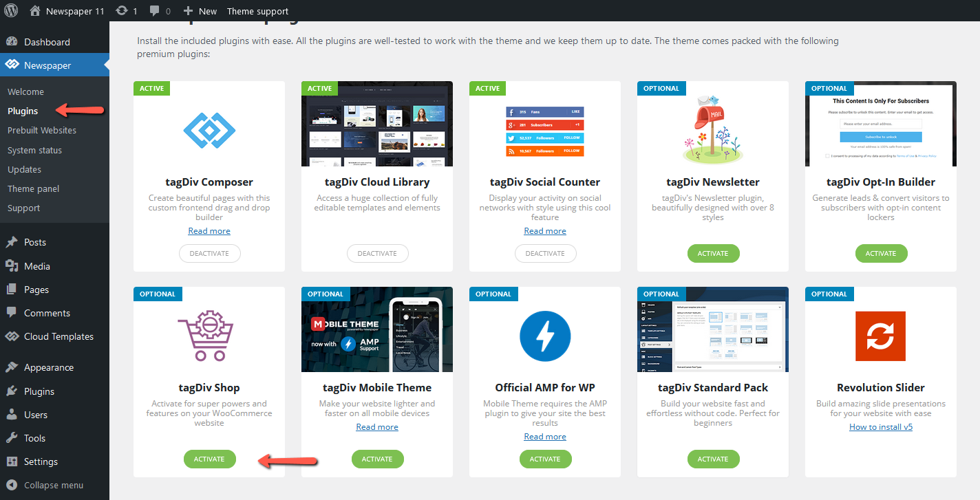The image size is (980, 500).
Task: Select Welcome in Newspaper submenu
Action: coord(25,91)
